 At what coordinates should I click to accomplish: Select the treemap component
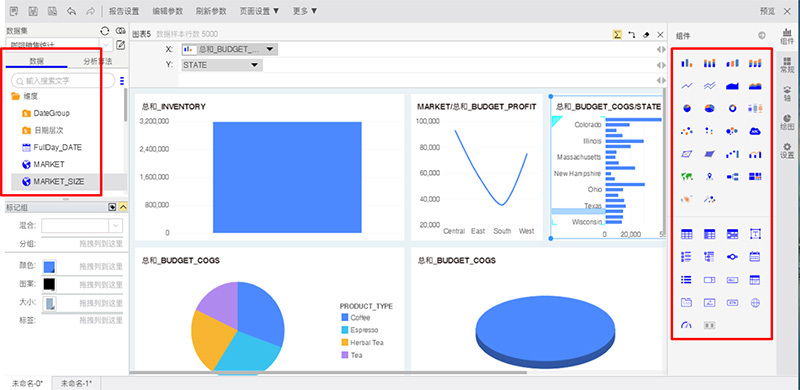(x=755, y=177)
